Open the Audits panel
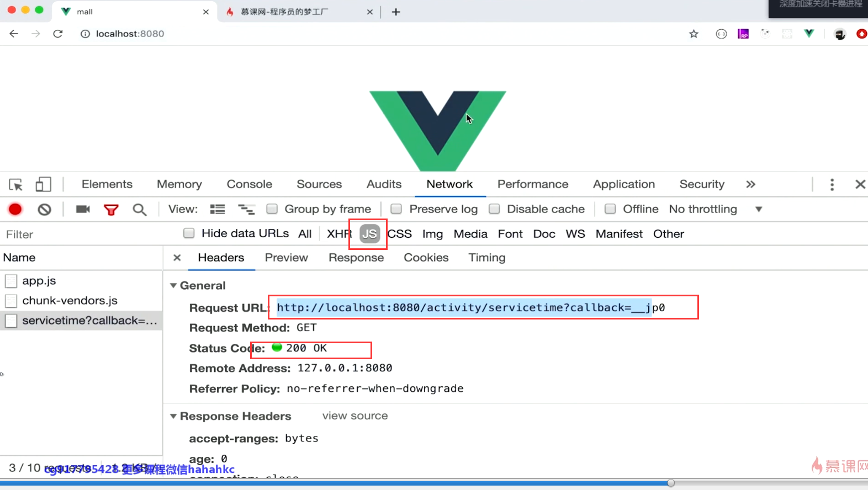This screenshot has width=868, height=490. pyautogui.click(x=384, y=184)
